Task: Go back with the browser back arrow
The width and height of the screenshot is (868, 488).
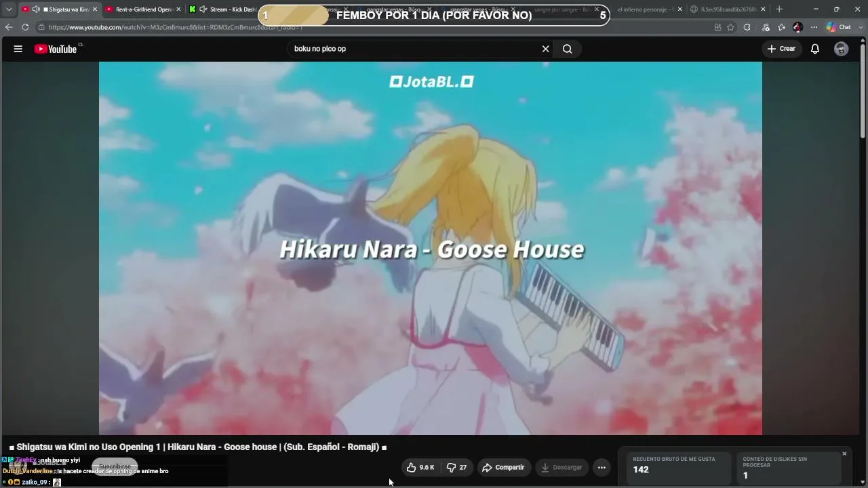Action: click(9, 27)
